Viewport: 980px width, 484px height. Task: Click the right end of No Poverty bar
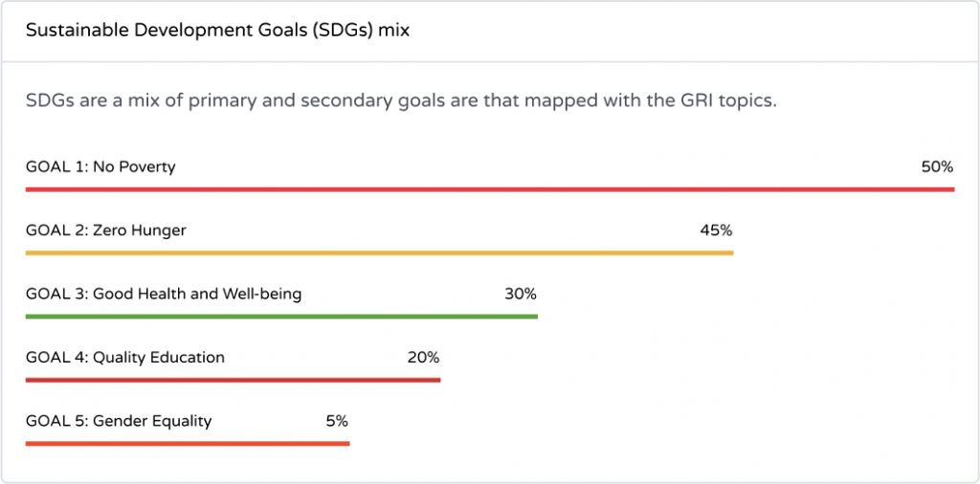point(951,189)
